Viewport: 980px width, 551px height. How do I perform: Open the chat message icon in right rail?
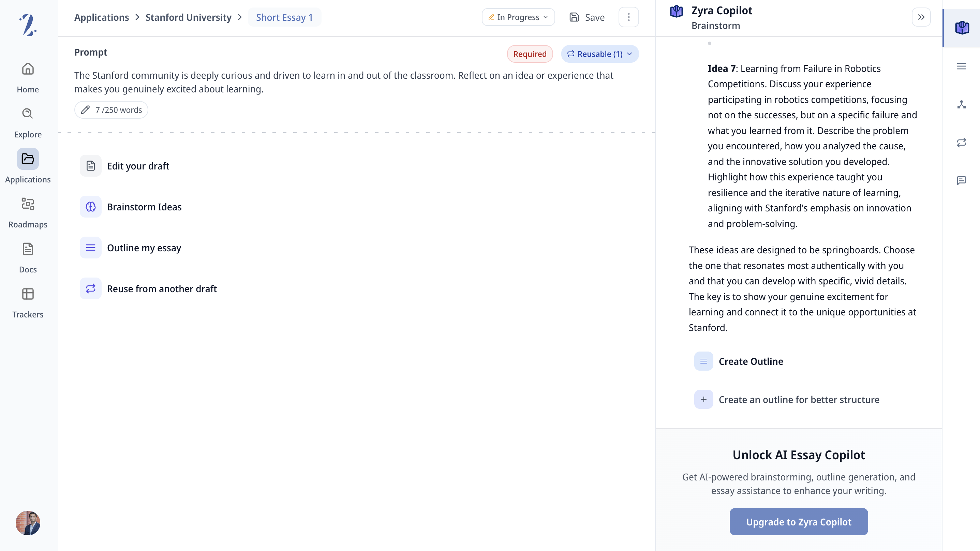pyautogui.click(x=961, y=180)
